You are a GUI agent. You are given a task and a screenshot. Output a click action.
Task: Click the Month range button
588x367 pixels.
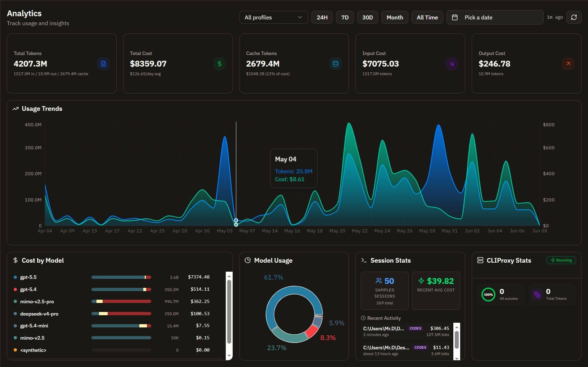[x=395, y=17]
